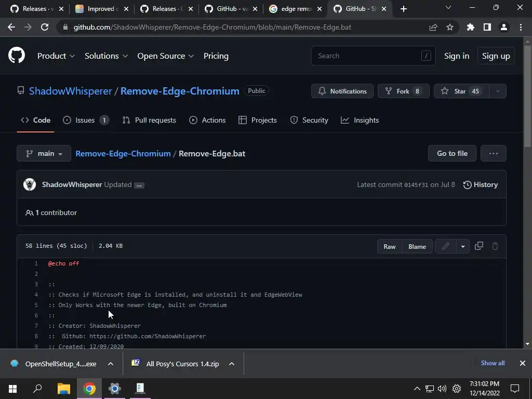Open edit options dropdown caret
The width and height of the screenshot is (532, 399).
pyautogui.click(x=463, y=246)
